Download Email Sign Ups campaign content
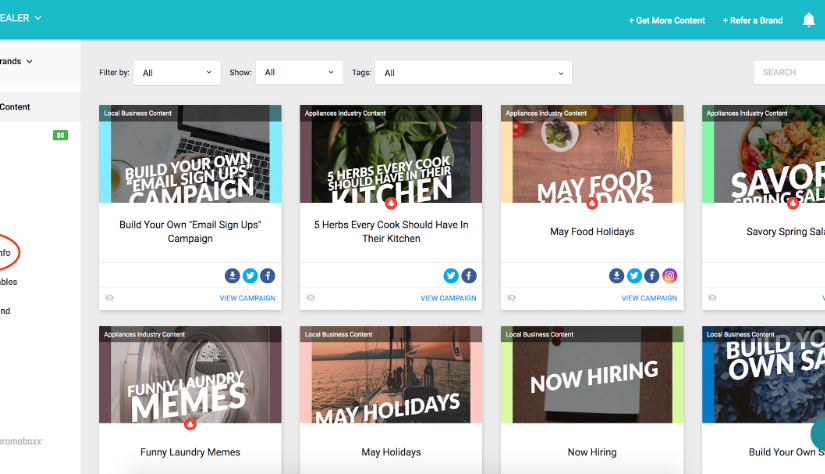825x474 pixels. pyautogui.click(x=232, y=276)
